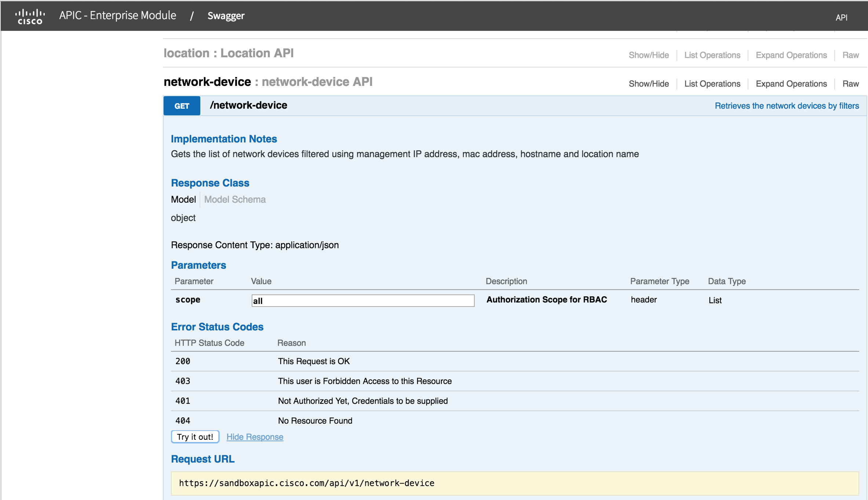List Operations for network-device API

pos(712,84)
